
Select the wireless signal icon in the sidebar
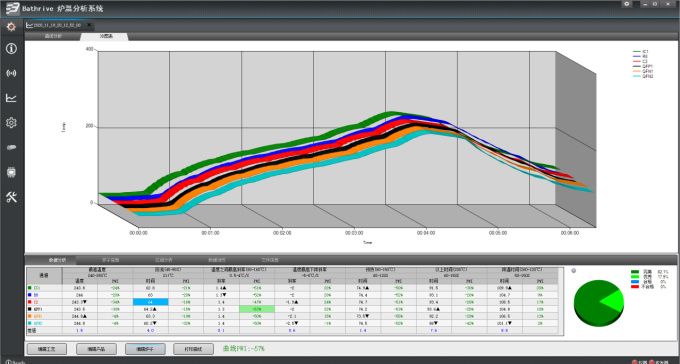[x=11, y=73]
